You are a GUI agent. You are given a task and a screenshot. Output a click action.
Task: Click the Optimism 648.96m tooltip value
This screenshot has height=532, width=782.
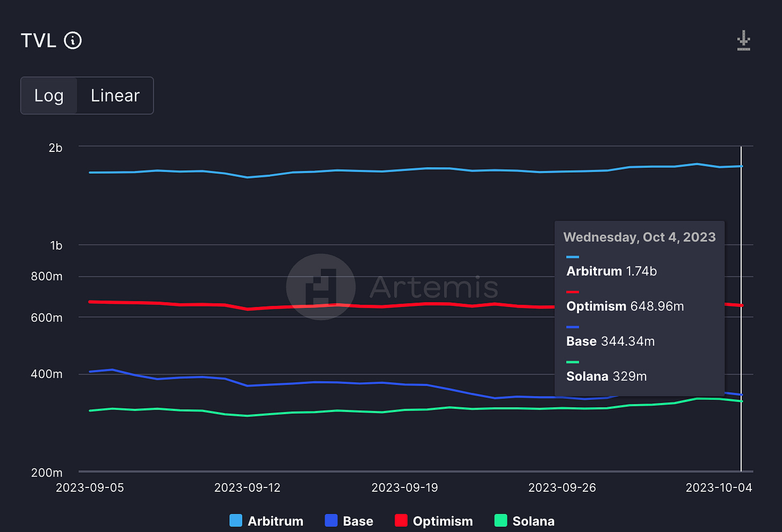625,306
